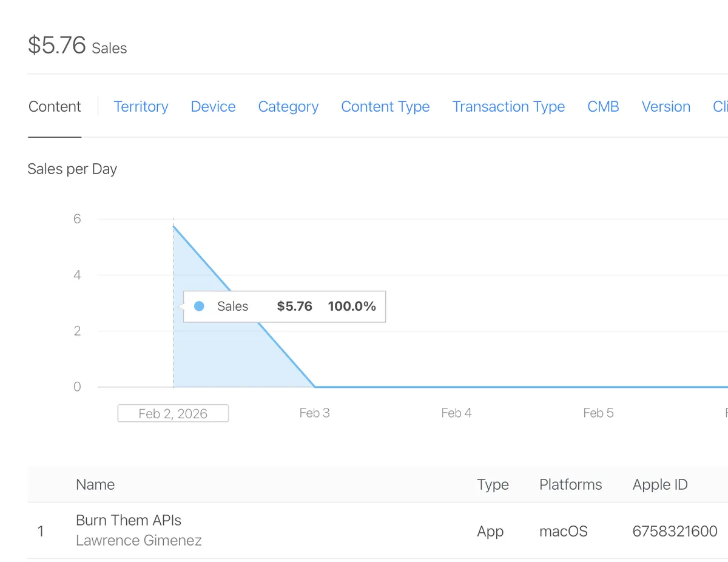The height and width of the screenshot is (562, 728).
Task: Go to the Category tab
Action: (x=288, y=107)
